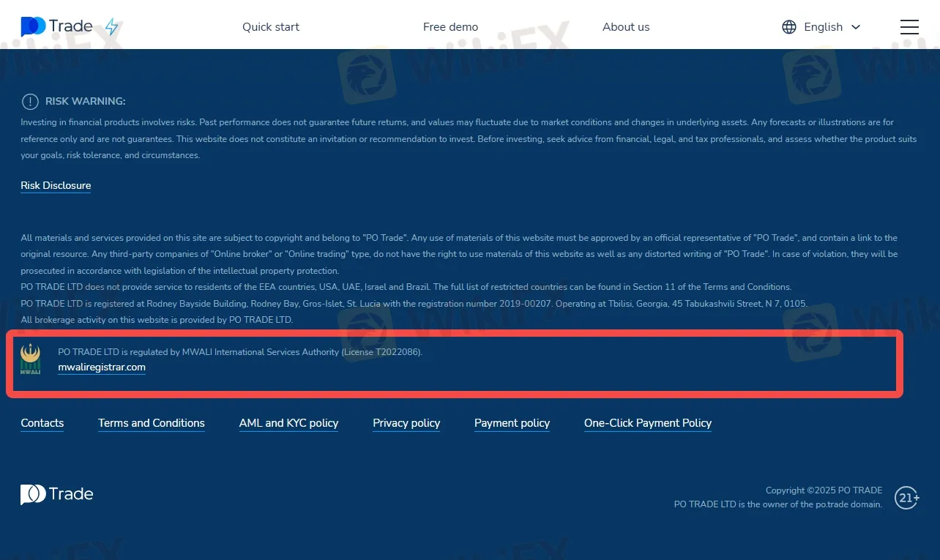Image resolution: width=940 pixels, height=560 pixels.
Task: Expand the English language dropdown
Action: point(832,27)
